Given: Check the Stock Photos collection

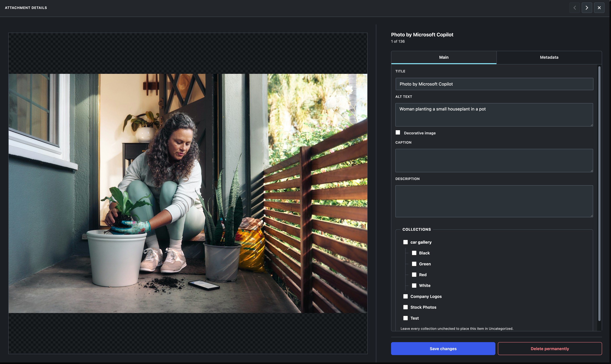Looking at the screenshot, I should 405,307.
